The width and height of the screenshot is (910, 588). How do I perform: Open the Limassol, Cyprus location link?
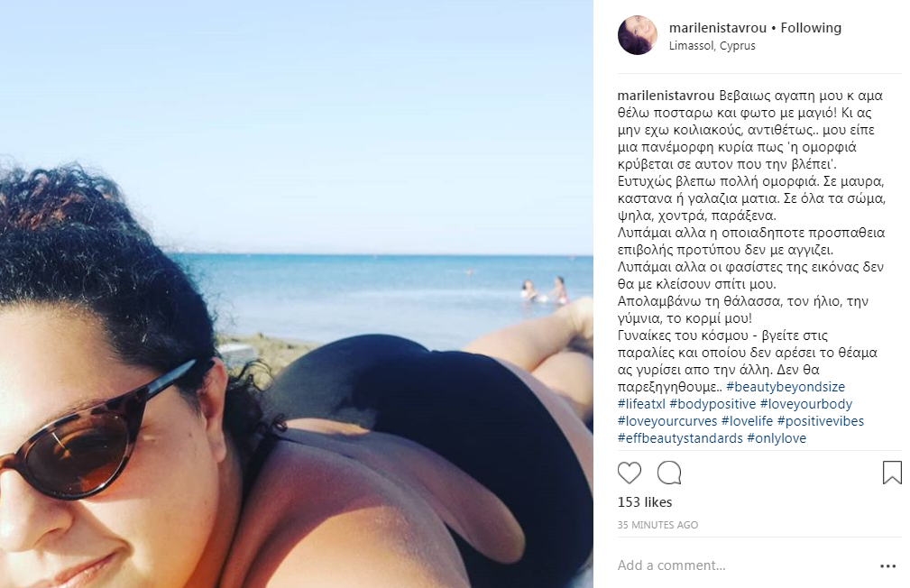[x=712, y=46]
